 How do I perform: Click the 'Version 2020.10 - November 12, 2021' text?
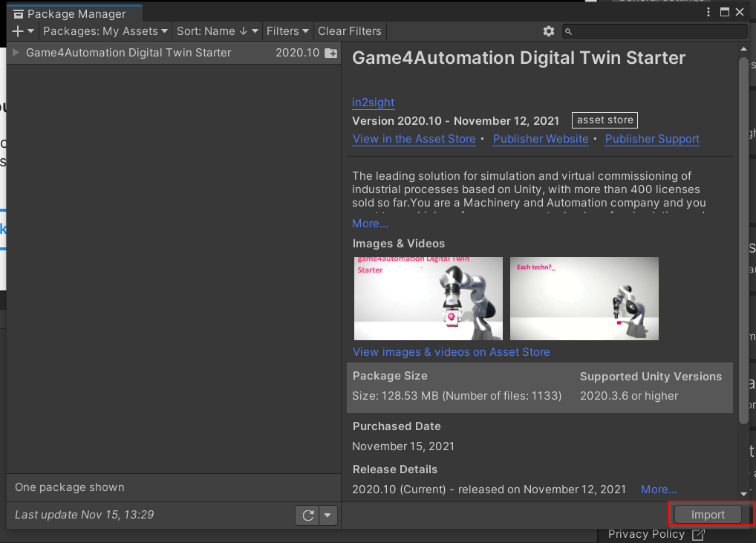point(456,121)
